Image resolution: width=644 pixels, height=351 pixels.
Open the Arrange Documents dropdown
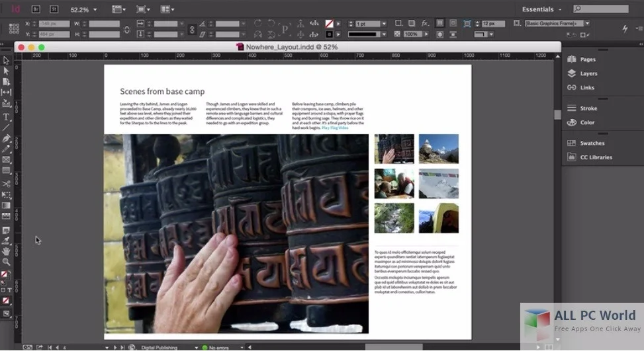167,9
